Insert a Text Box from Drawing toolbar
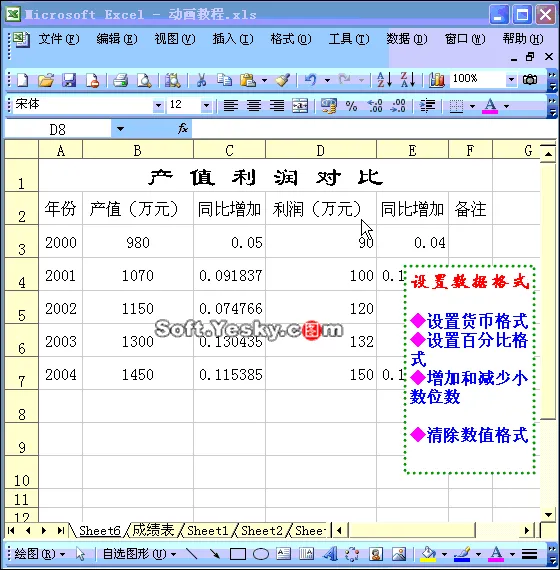560x570 pixels. [x=284, y=554]
